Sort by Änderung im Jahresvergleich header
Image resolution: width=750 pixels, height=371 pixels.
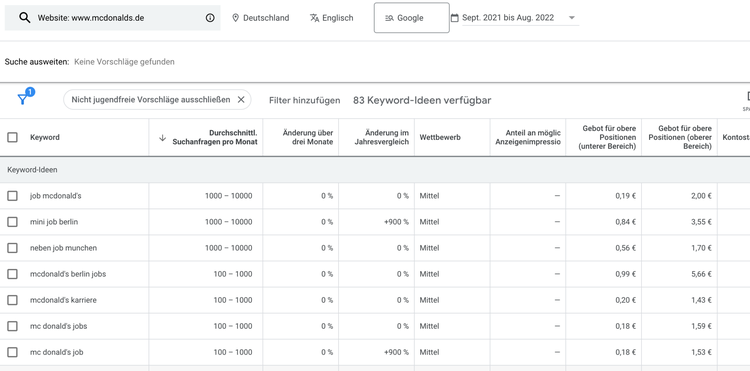tap(382, 138)
